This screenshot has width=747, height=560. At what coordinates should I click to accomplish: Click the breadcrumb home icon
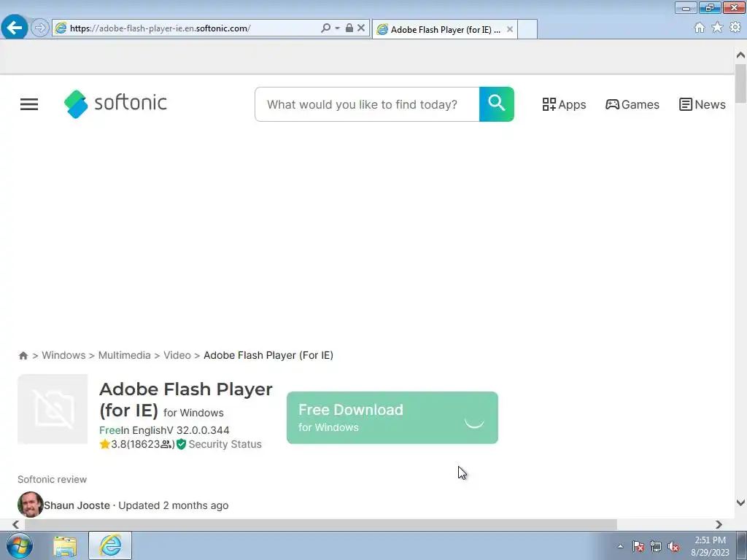pos(23,356)
